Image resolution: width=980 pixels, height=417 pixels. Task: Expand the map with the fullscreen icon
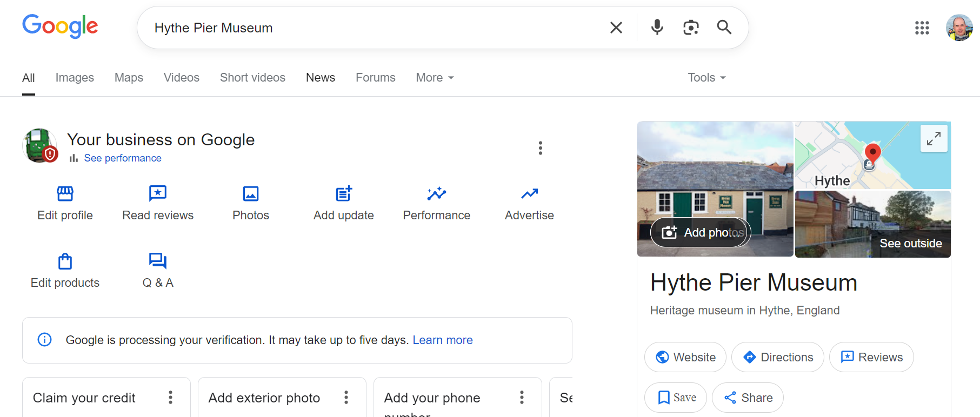934,139
